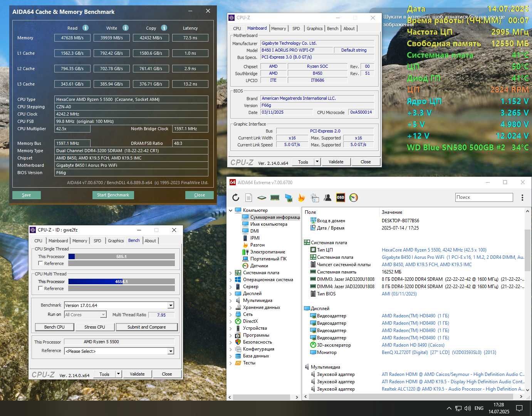The width and height of the screenshot is (532, 416).
Task: Open CPU tab in CPU-Z Mainboard window
Action: [x=237, y=29]
